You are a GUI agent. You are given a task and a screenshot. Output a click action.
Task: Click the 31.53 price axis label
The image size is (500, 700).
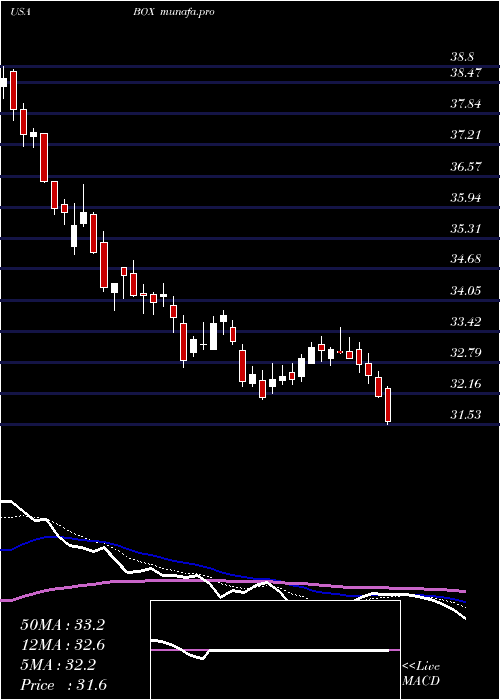tap(466, 415)
